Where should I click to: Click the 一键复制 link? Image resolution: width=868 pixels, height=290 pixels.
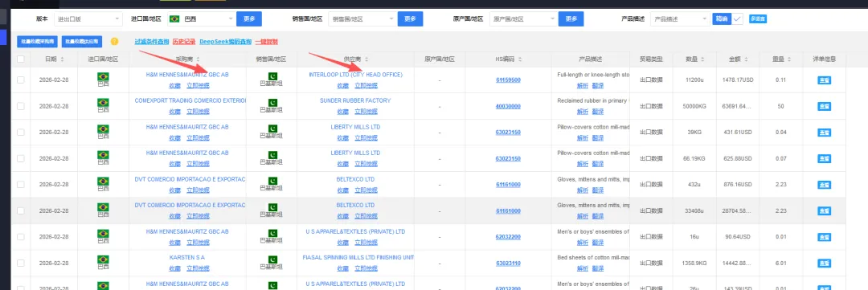[267, 42]
